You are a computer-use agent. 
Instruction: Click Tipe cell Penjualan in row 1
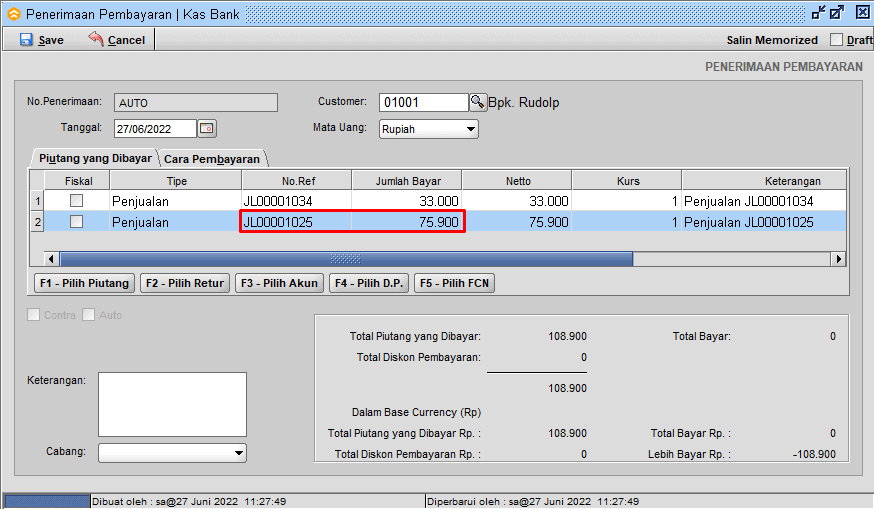(x=176, y=201)
